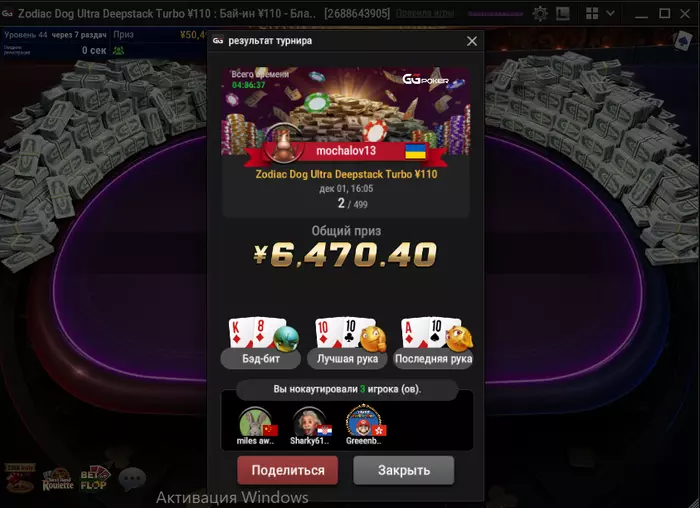
Task: Launch the Bet Flop mini-game icon
Action: click(94, 479)
